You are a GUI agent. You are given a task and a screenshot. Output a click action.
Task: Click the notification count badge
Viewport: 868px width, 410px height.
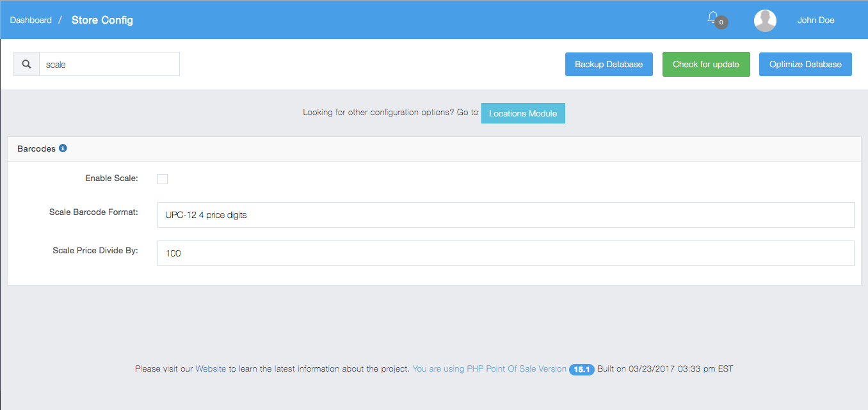pyautogui.click(x=721, y=22)
